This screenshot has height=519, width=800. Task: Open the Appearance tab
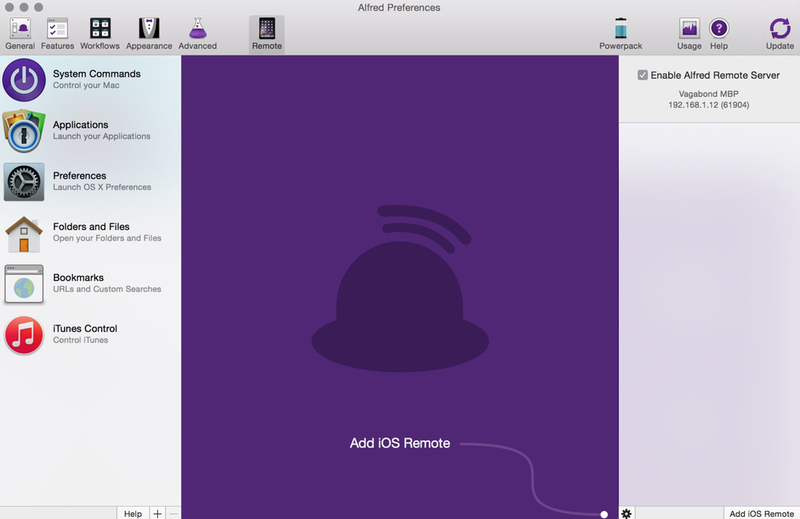149,34
